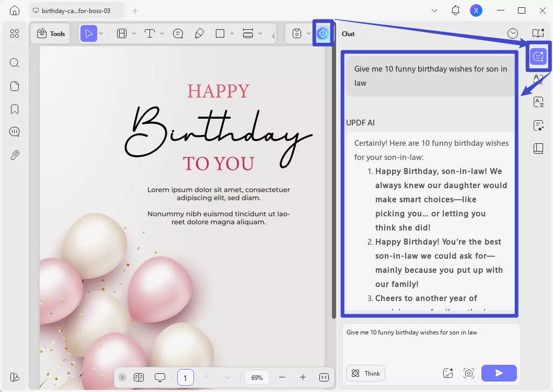Click the 'Chat' panel title

(x=348, y=34)
